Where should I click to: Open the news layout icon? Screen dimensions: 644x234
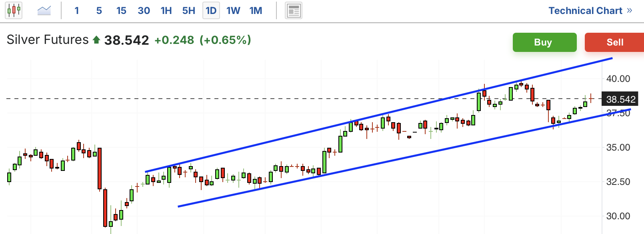tap(294, 10)
